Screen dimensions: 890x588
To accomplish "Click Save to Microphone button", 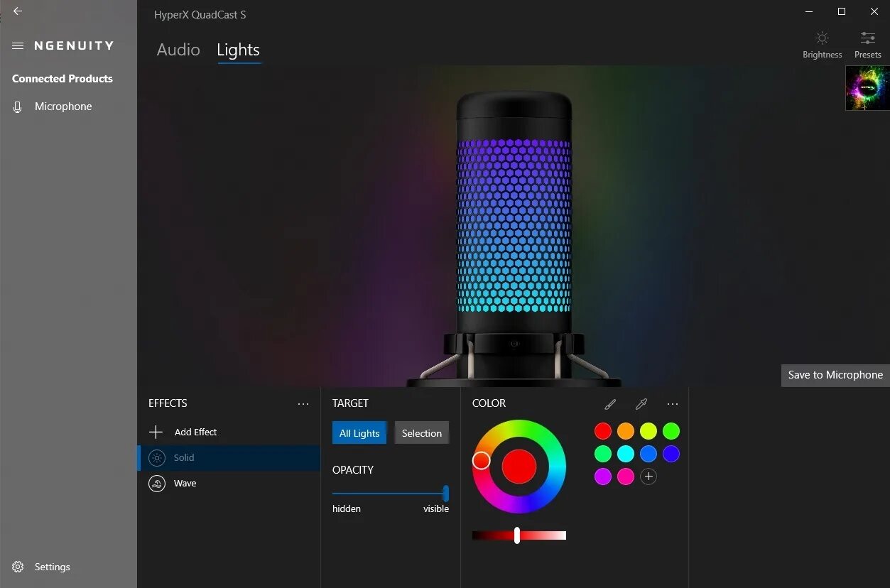I will [x=835, y=375].
